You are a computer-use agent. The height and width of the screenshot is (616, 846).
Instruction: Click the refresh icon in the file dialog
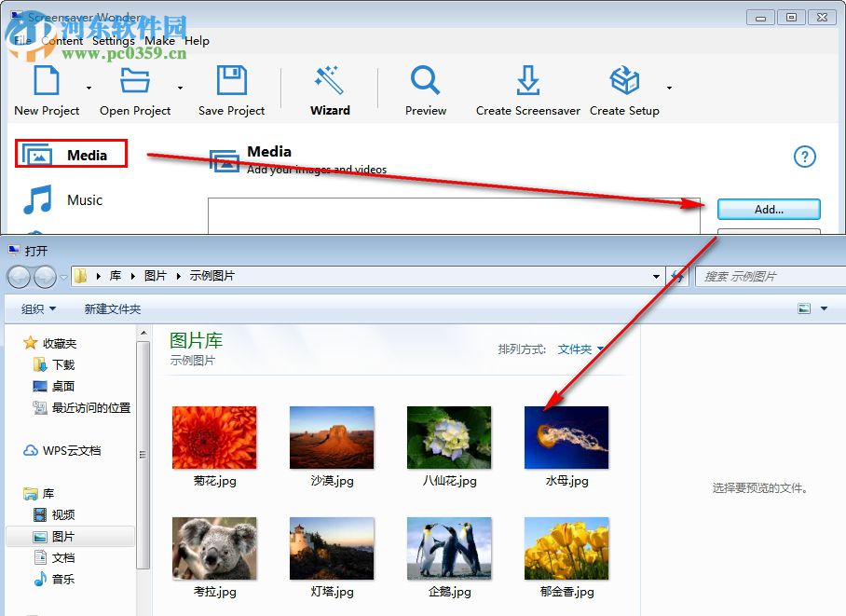pos(677,276)
